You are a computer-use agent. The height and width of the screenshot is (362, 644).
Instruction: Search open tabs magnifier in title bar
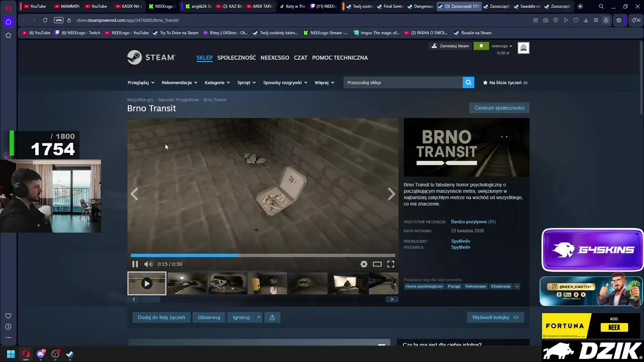point(601,6)
